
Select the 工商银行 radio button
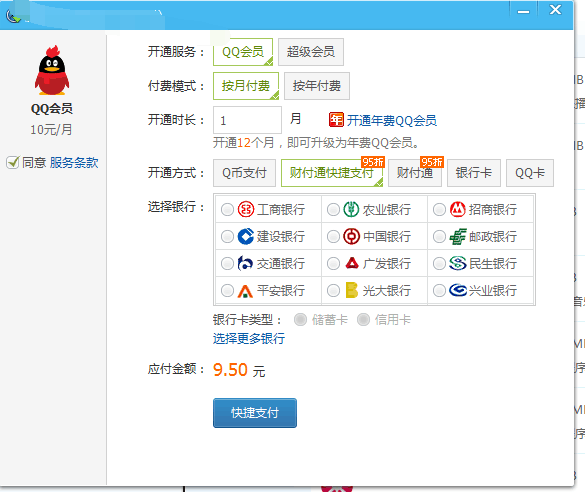tap(227, 209)
